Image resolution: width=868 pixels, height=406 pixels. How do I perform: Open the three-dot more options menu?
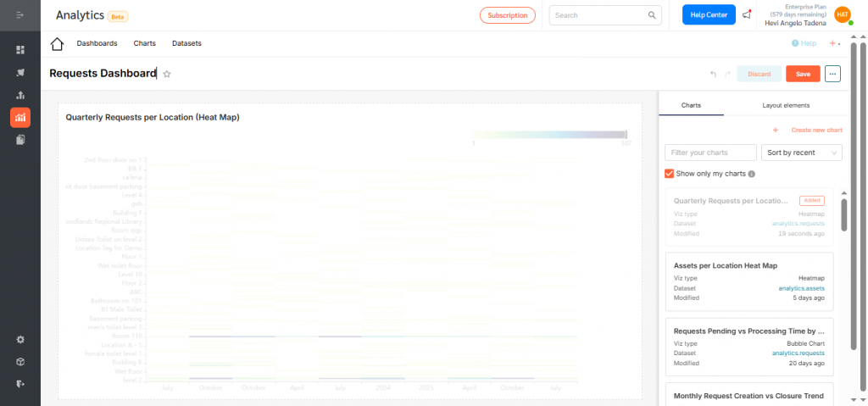coord(832,74)
